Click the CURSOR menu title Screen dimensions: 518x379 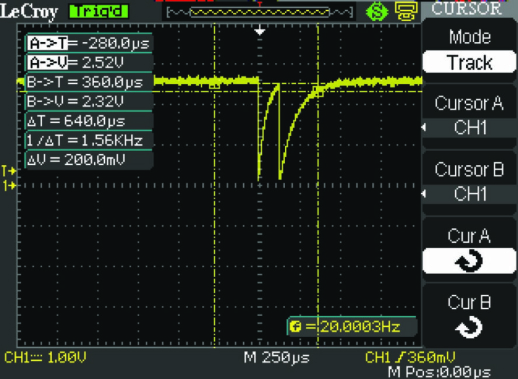click(x=467, y=9)
